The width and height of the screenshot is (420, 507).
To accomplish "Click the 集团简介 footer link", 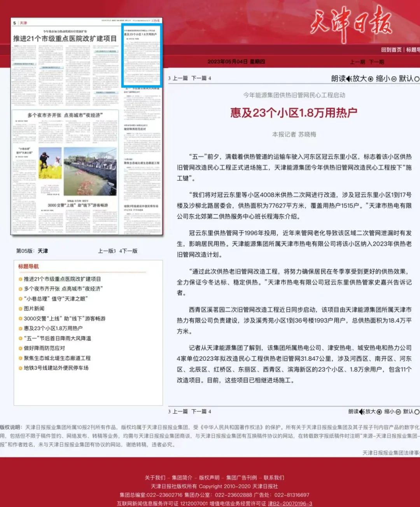I will tap(182, 477).
